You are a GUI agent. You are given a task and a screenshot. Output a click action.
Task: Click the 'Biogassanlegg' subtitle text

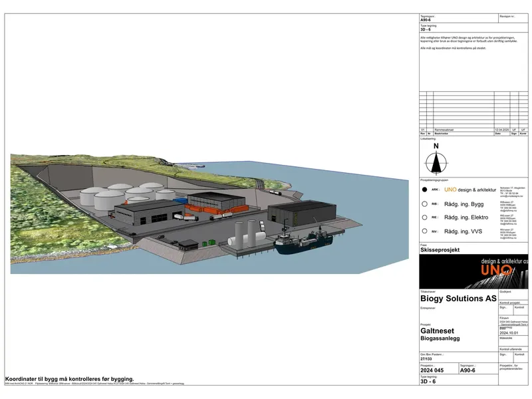click(x=440, y=338)
